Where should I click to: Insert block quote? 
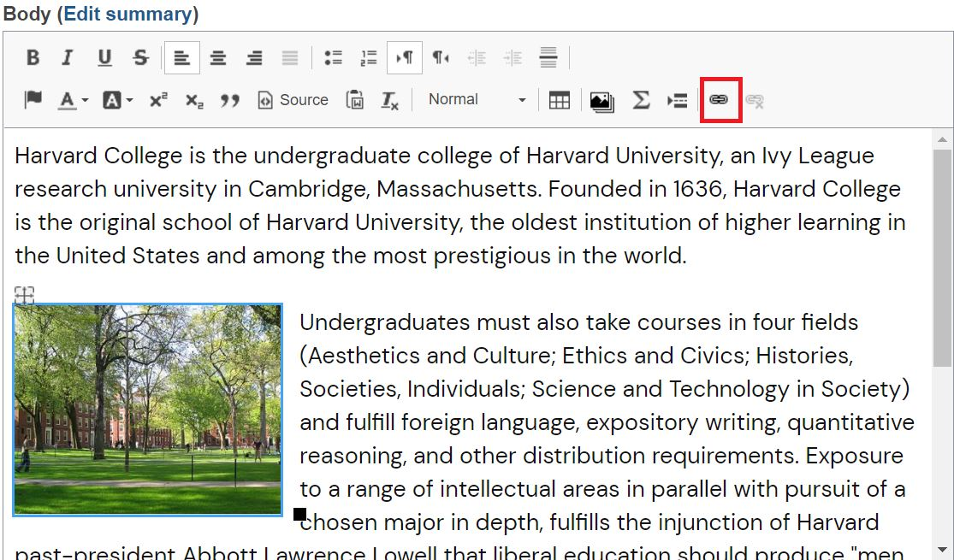tap(230, 100)
